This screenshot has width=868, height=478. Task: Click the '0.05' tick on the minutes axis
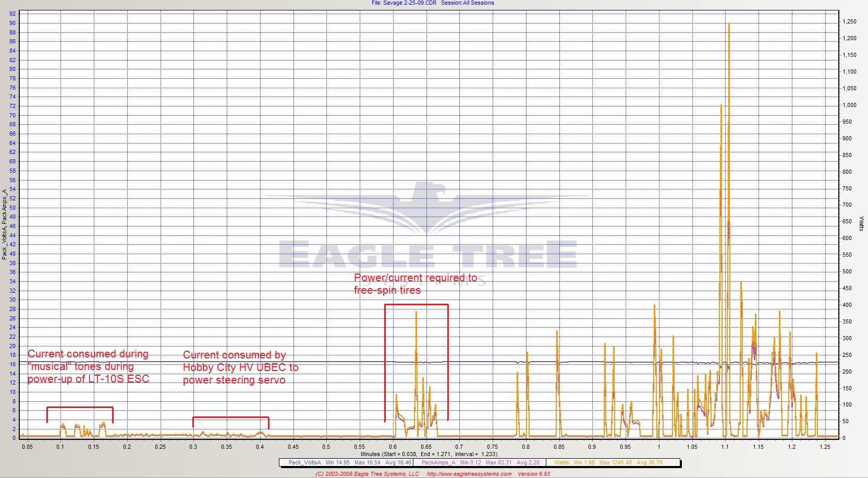27,447
